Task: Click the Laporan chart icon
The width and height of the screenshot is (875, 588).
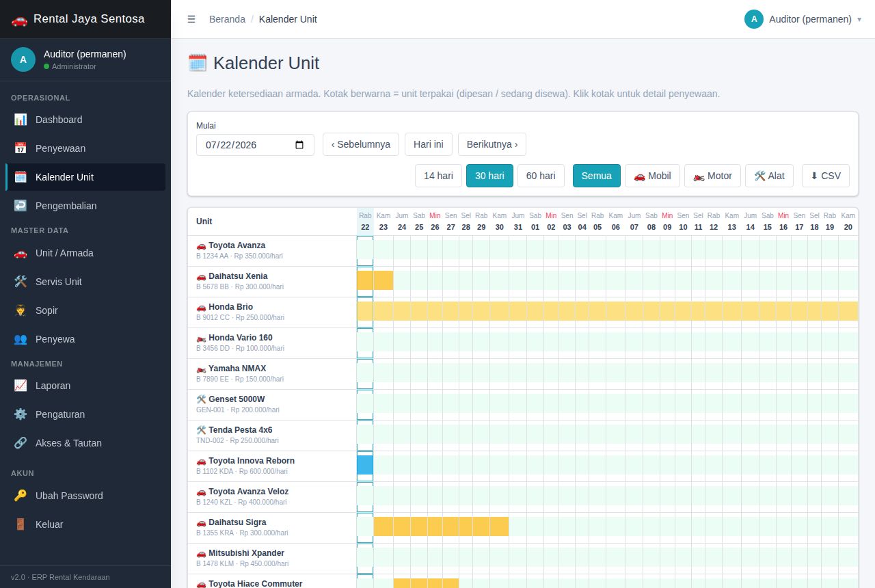Action: click(x=21, y=386)
